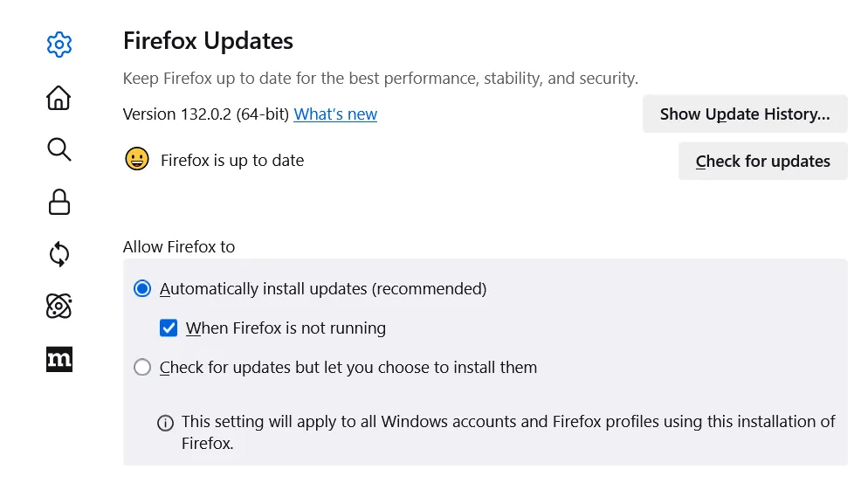Open the Sync settings panel icon
The image size is (868, 490).
[x=59, y=254]
